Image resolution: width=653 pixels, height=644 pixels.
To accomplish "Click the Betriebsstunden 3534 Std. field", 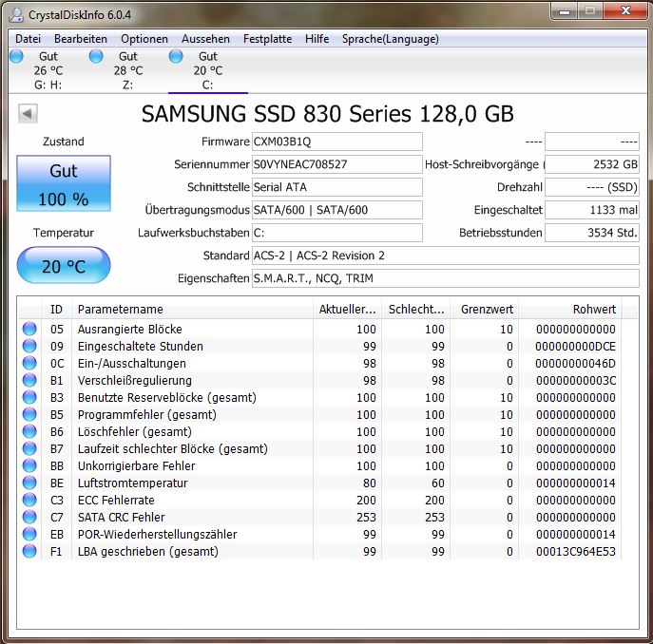I will [x=592, y=233].
